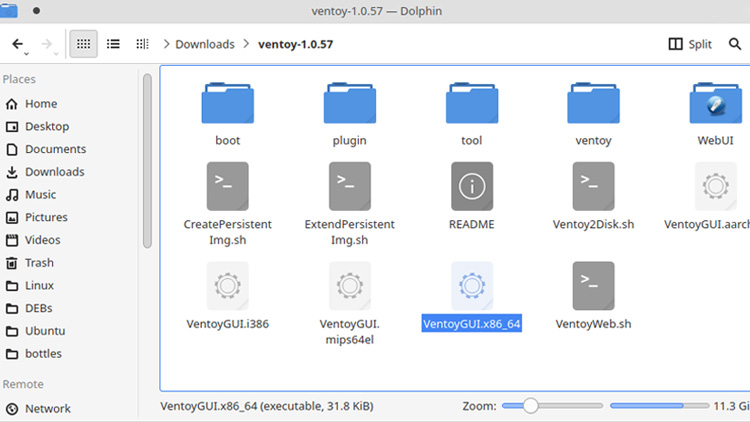Select the WebUI folder icon

point(715,104)
